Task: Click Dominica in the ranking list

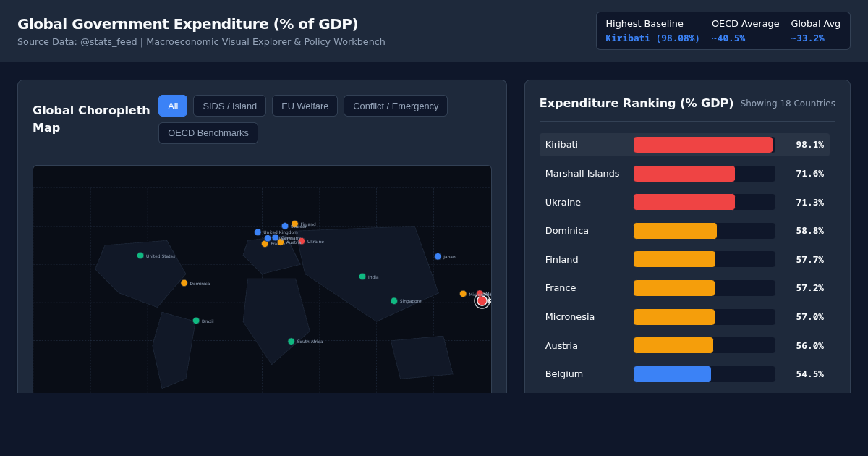Action: coord(567,231)
